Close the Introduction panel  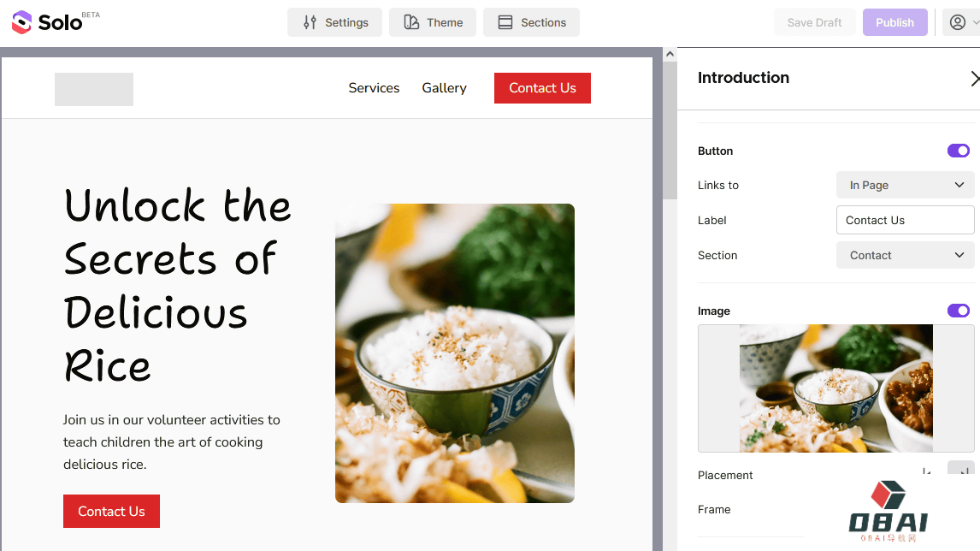coord(973,79)
